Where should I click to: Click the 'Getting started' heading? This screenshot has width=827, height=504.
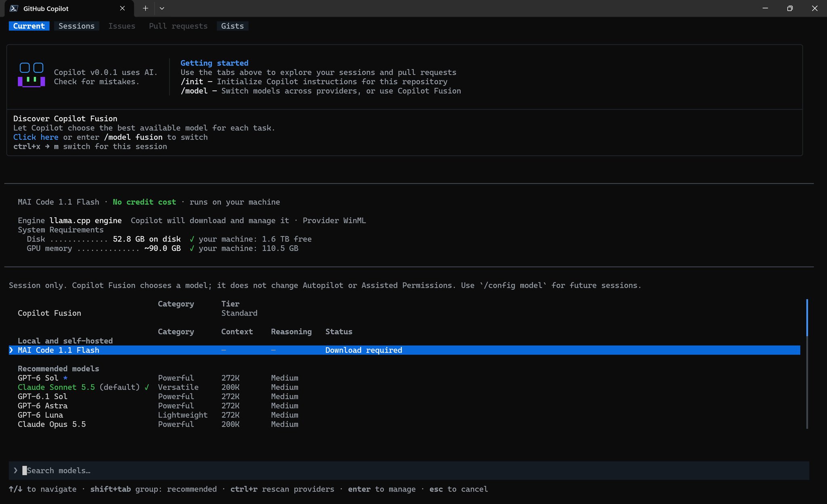214,63
